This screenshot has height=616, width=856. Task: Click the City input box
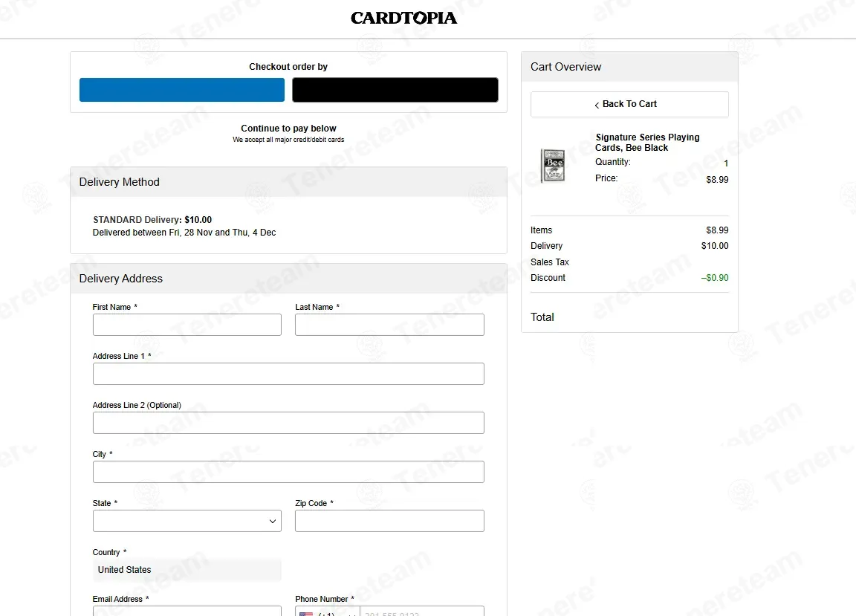pos(288,472)
